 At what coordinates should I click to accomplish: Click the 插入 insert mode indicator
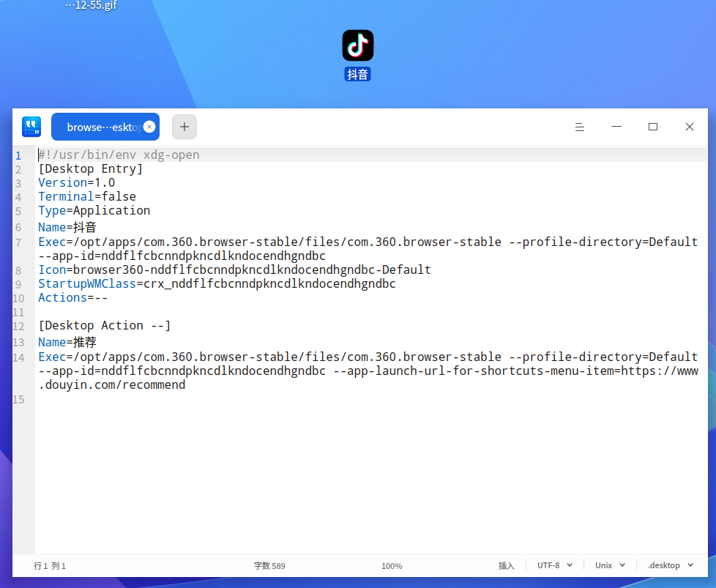[x=506, y=565]
